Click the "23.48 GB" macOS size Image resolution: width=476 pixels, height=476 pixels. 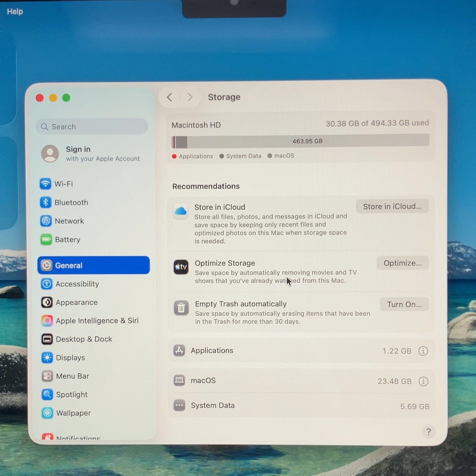395,381
